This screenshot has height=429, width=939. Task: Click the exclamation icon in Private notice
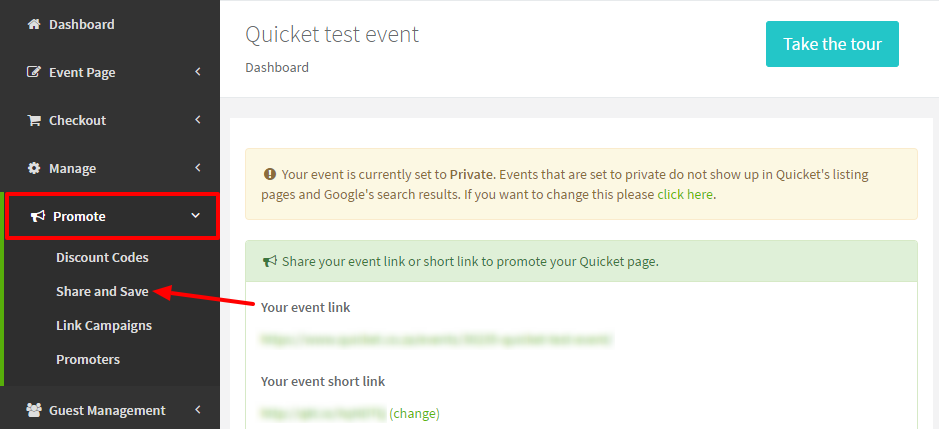[x=269, y=175]
